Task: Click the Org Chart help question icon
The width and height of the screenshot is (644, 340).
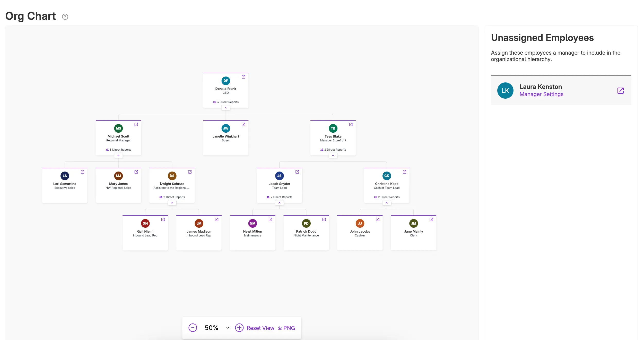Action: 65,17
